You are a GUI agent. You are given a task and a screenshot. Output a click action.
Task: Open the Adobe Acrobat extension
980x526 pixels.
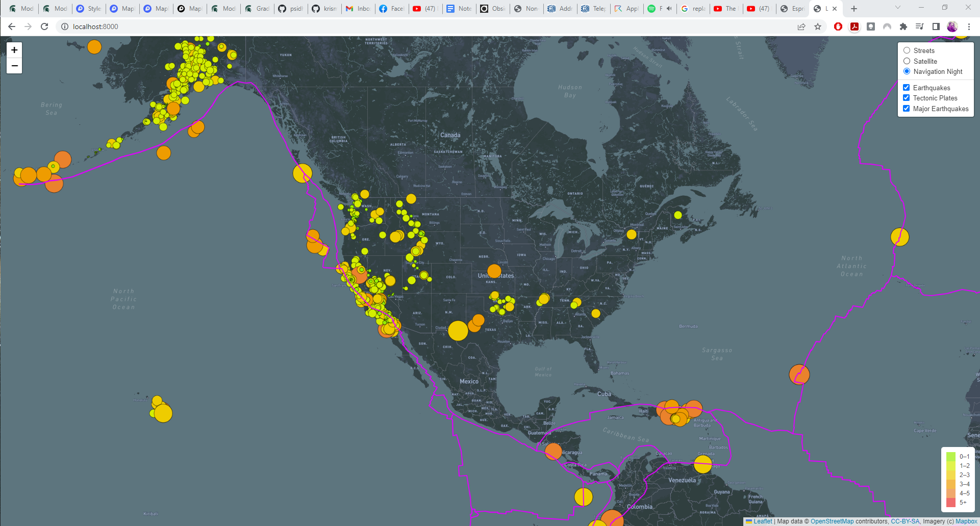(x=855, y=27)
